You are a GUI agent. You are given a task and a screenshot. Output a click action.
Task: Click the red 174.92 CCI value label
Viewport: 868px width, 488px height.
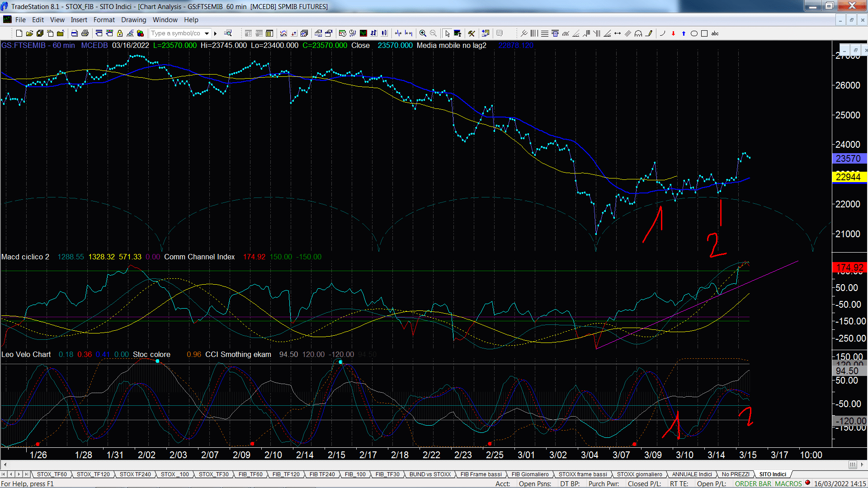849,268
